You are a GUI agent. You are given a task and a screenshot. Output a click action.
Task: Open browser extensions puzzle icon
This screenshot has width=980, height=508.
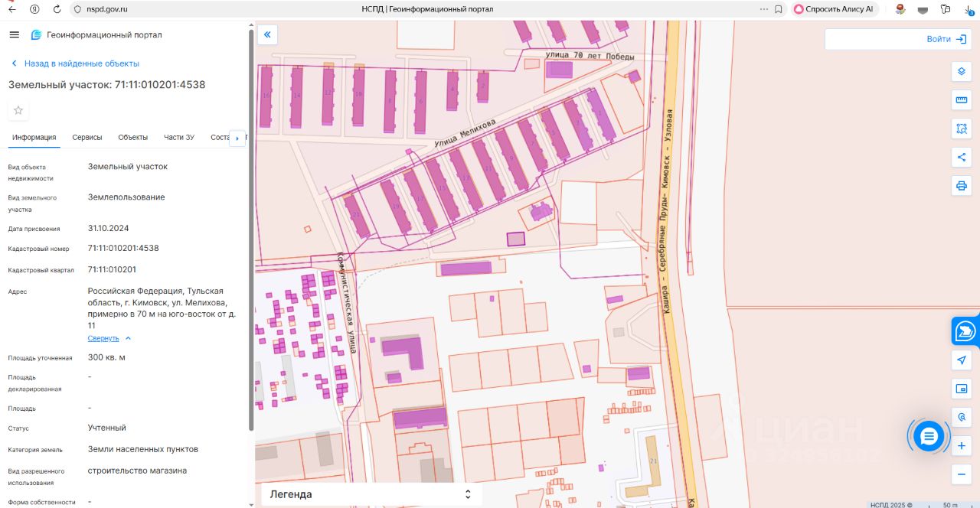point(946,9)
